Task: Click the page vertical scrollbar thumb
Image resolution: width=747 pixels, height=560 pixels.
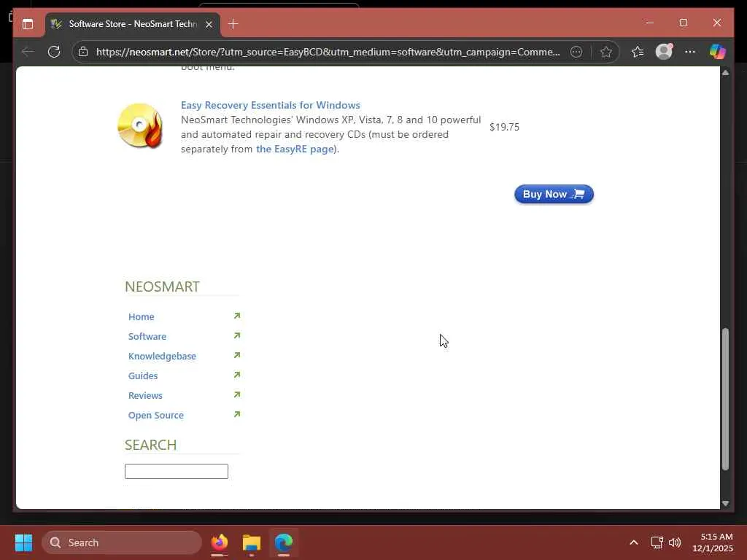Action: tap(725, 399)
